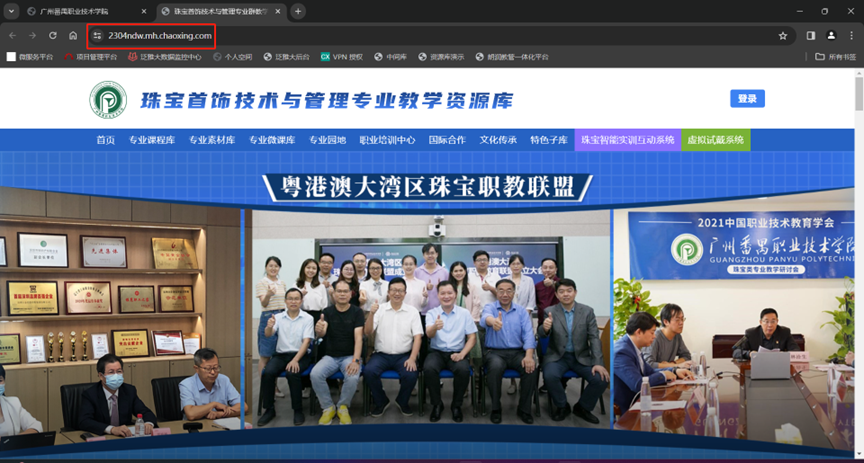Open 职业培训中心 navigation item
The width and height of the screenshot is (864, 463).
(387, 140)
